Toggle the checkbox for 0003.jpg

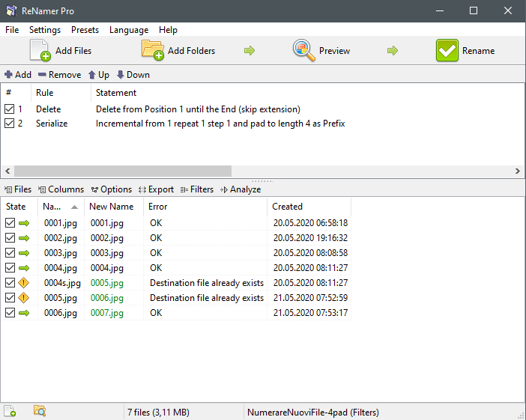10,252
